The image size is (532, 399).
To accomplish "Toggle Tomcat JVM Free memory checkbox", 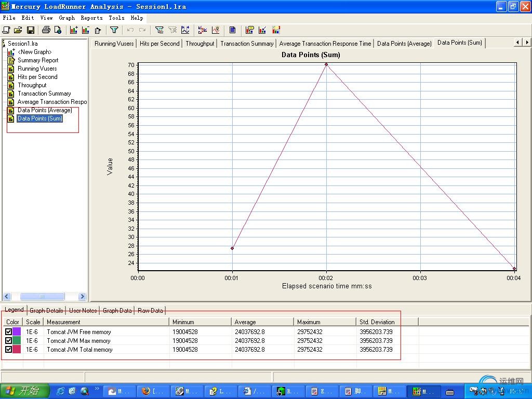I will point(8,332).
